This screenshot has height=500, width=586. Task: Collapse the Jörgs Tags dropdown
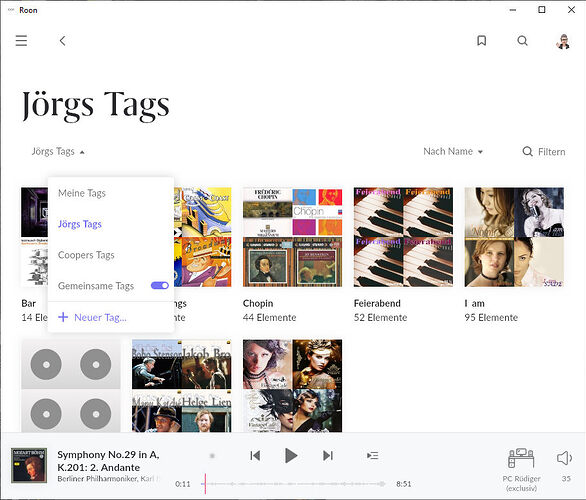pyautogui.click(x=58, y=152)
